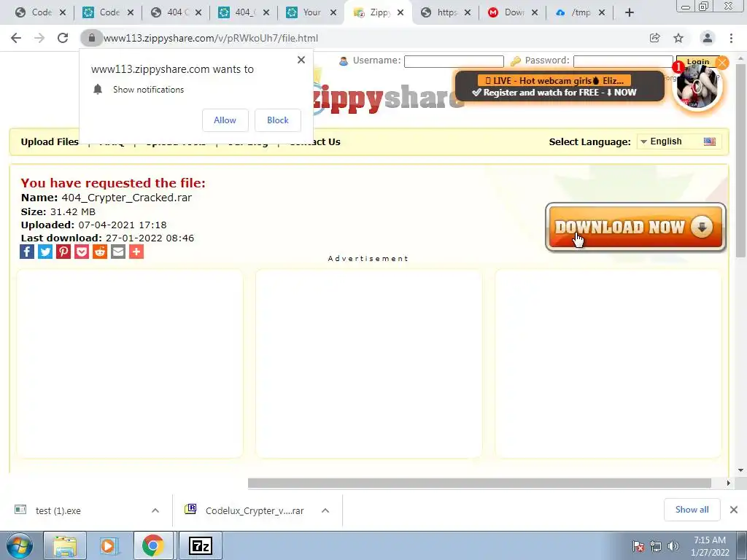Open 7-Zip from taskbar

coord(200,545)
